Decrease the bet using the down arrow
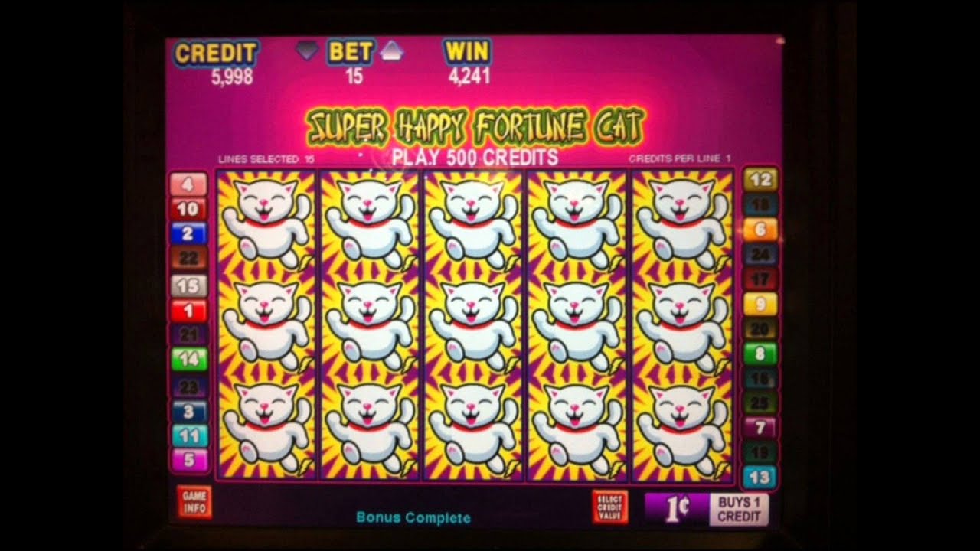 point(308,51)
